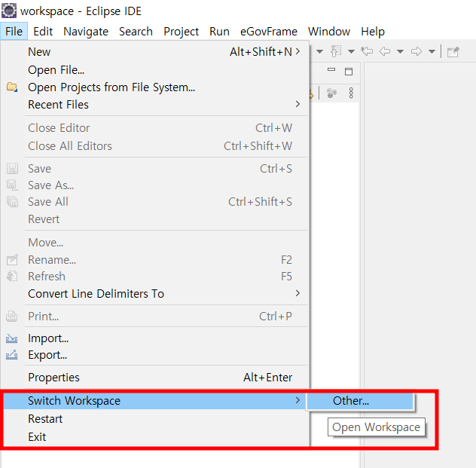Click the Pin Editor toolbar icon
The height and width of the screenshot is (468, 476).
point(453,52)
